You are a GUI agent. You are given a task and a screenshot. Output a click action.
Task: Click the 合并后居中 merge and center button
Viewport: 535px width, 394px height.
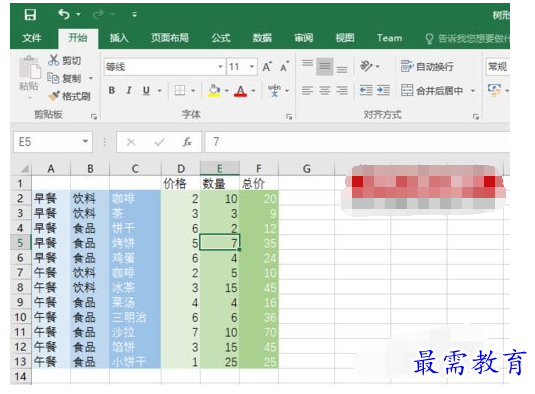(x=432, y=90)
